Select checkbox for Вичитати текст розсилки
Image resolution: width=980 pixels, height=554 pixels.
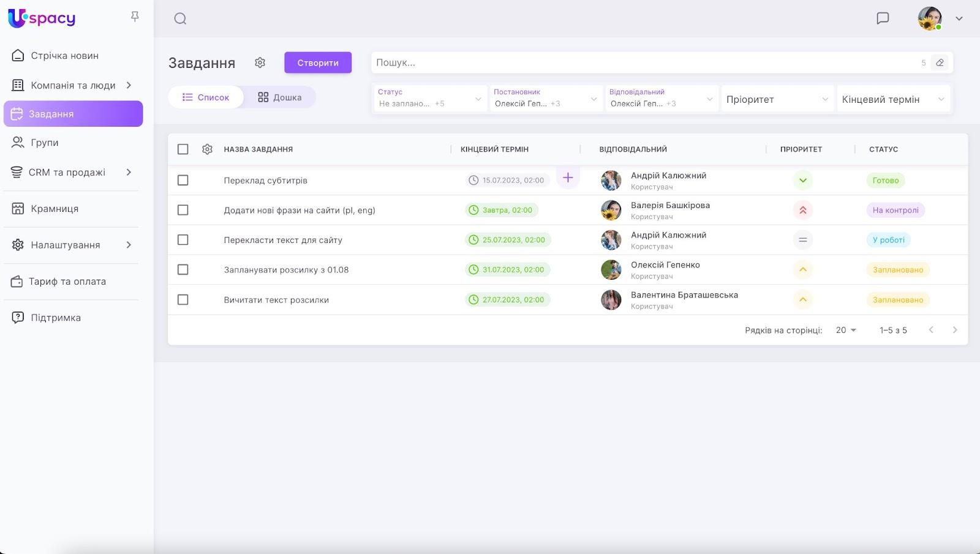tap(183, 300)
